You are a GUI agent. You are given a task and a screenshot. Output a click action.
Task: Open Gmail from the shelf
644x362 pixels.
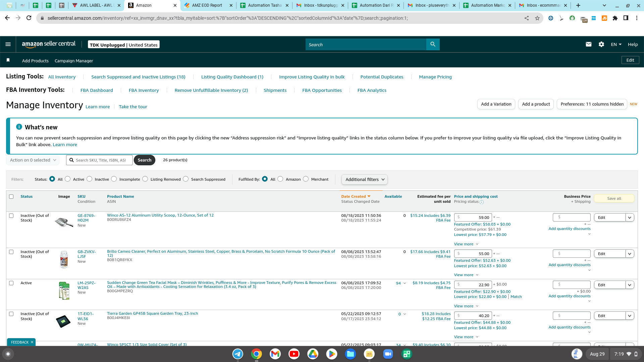pyautogui.click(x=275, y=354)
